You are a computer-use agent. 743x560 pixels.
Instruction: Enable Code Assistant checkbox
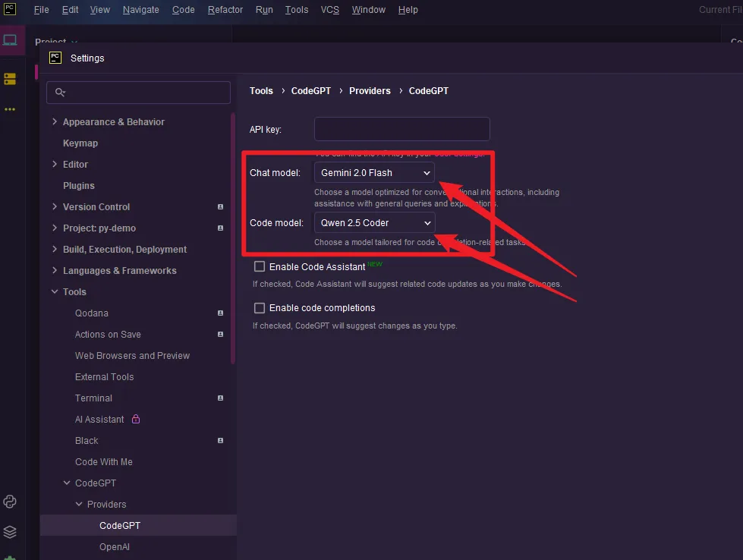point(260,266)
